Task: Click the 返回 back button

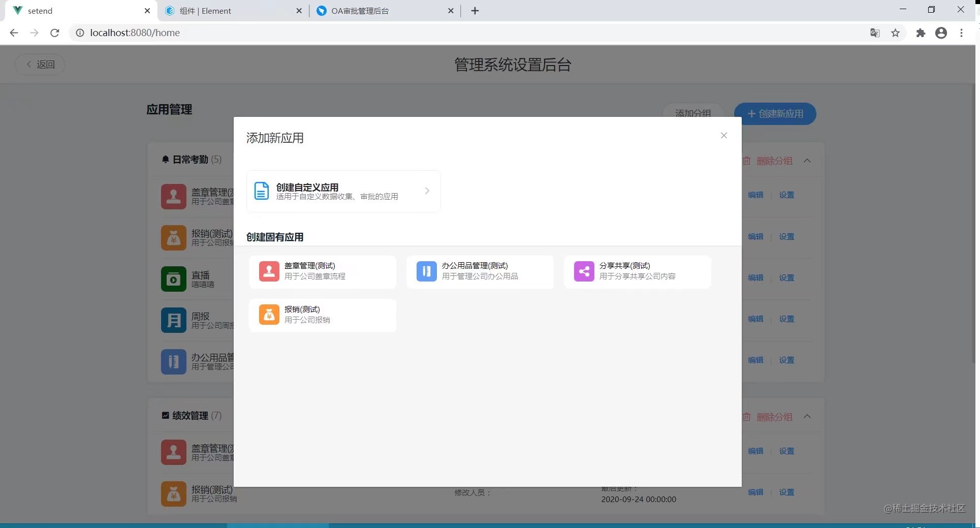Action: click(x=40, y=65)
